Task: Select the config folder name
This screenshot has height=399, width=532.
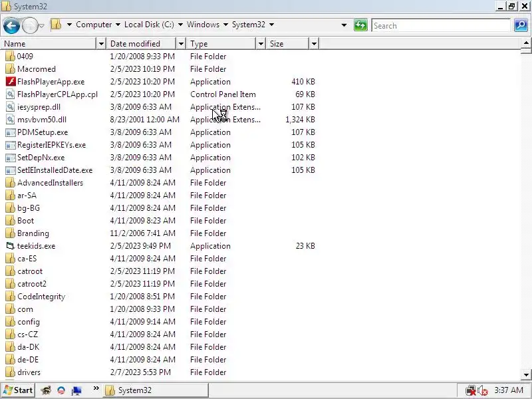Action: [29, 322]
